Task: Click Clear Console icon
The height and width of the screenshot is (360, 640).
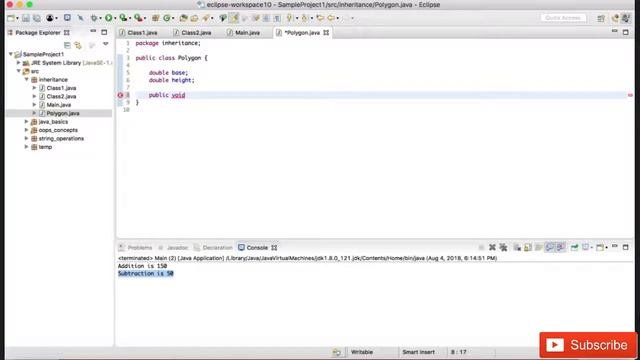Action: (x=517, y=247)
